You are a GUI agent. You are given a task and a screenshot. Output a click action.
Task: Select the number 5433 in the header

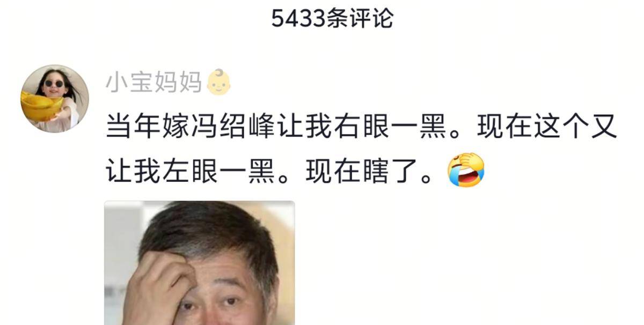299,19
